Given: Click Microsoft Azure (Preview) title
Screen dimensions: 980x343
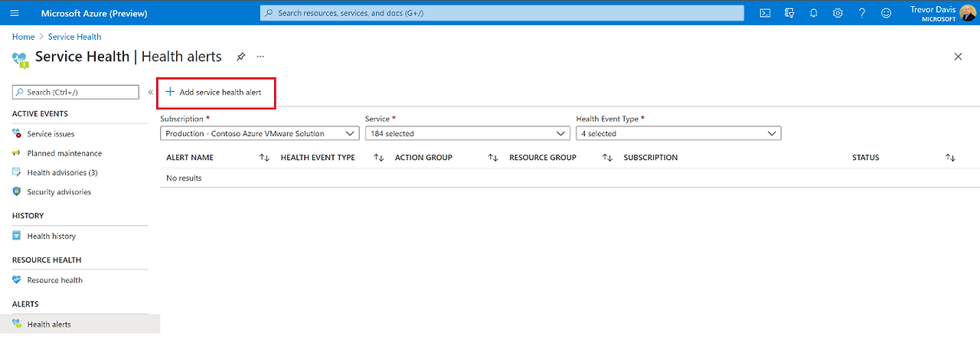Looking at the screenshot, I should (93, 13).
